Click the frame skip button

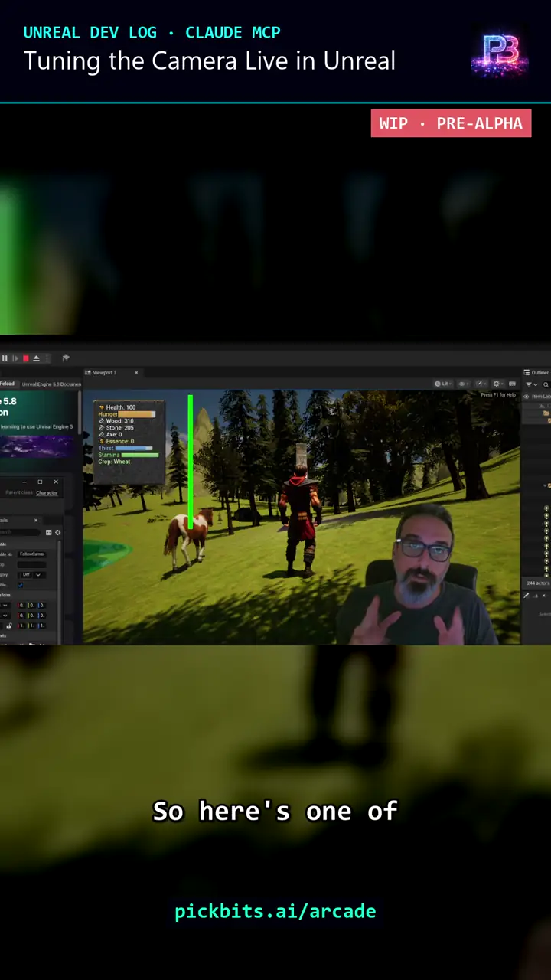tap(15, 358)
